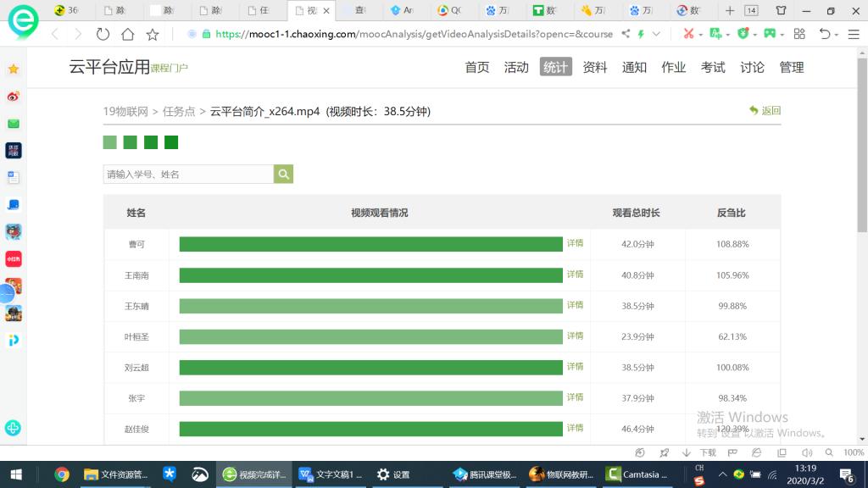Open the green mail sidebar icon

pyautogui.click(x=14, y=124)
